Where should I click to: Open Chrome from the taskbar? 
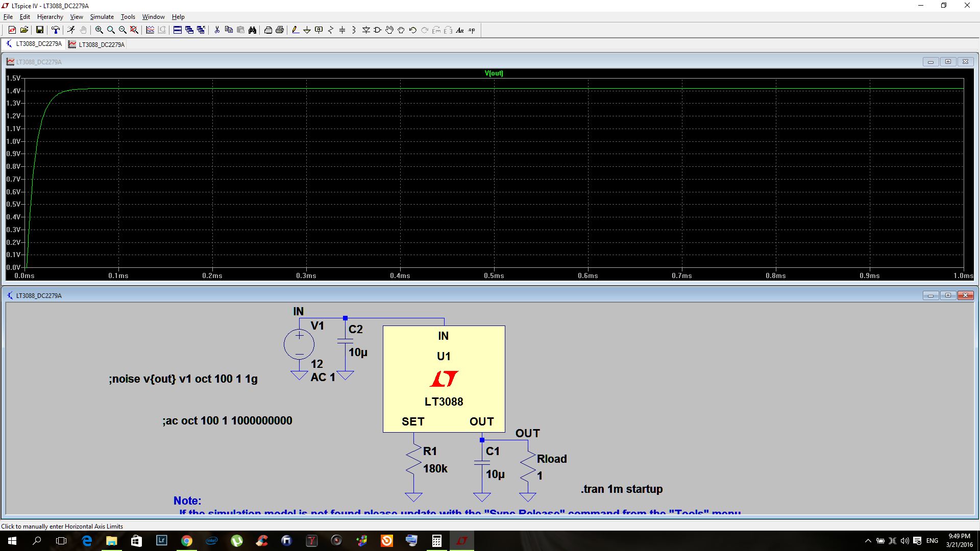(x=186, y=541)
